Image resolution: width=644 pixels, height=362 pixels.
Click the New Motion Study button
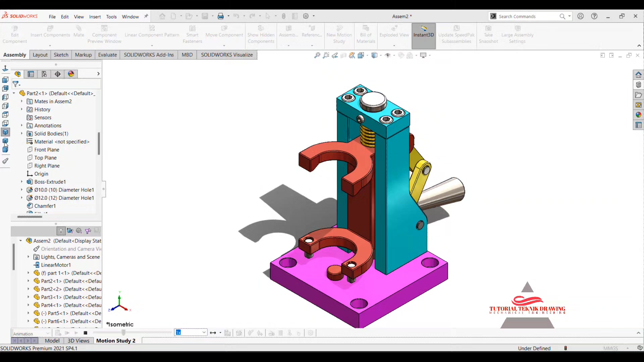point(339,35)
